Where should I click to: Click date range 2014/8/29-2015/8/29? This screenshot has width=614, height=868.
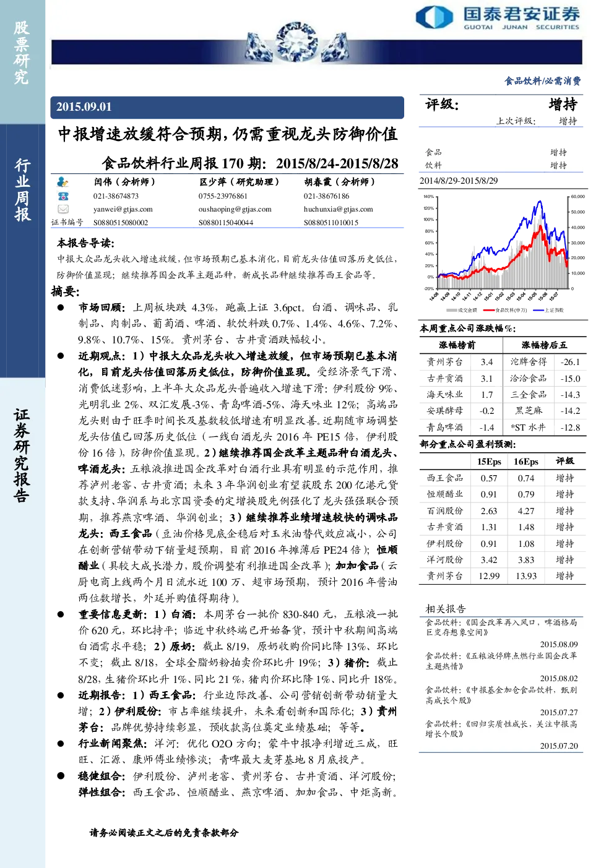pos(459,181)
